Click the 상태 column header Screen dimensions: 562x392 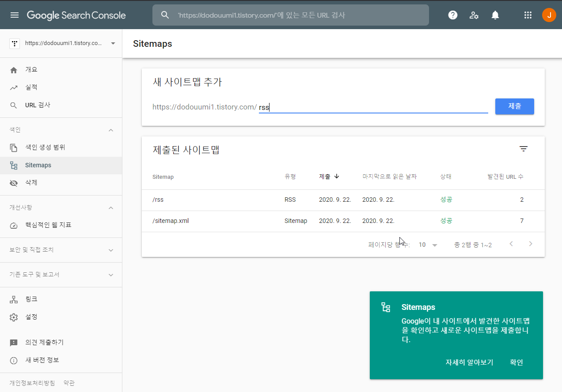(x=446, y=177)
